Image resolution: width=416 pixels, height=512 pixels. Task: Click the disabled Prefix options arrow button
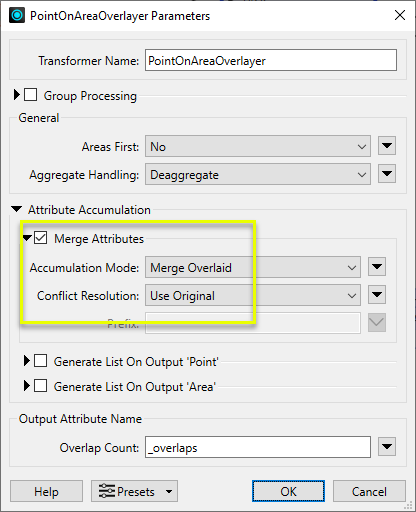pos(377,323)
